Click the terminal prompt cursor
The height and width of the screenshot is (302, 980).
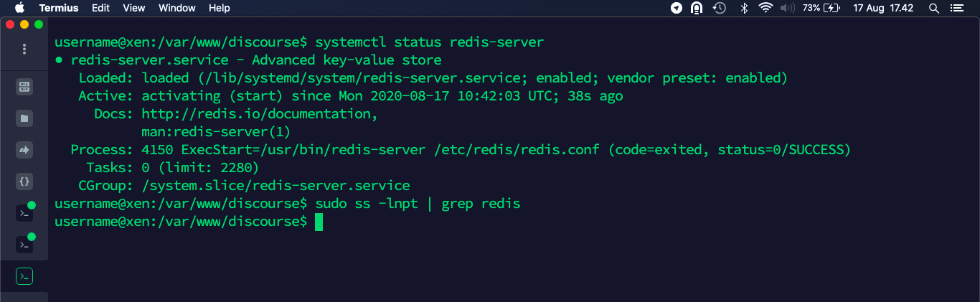319,222
